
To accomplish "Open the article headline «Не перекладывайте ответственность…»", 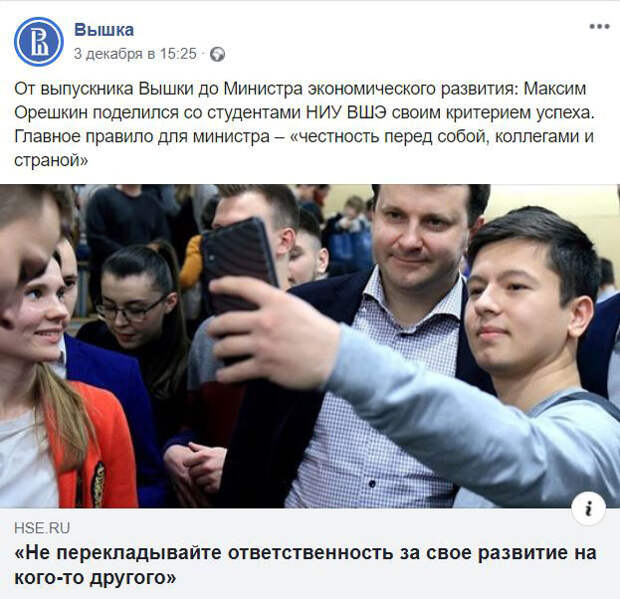I will click(x=305, y=565).
